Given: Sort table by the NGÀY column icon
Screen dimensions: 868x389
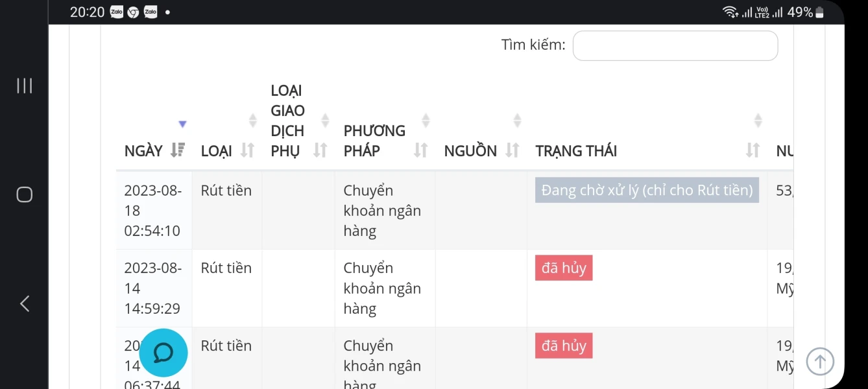Looking at the screenshot, I should 178,150.
